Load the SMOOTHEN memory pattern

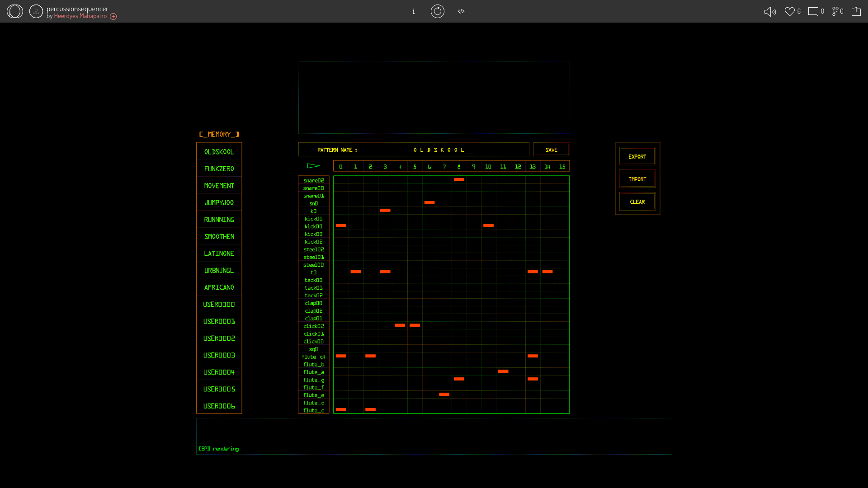pos(219,236)
